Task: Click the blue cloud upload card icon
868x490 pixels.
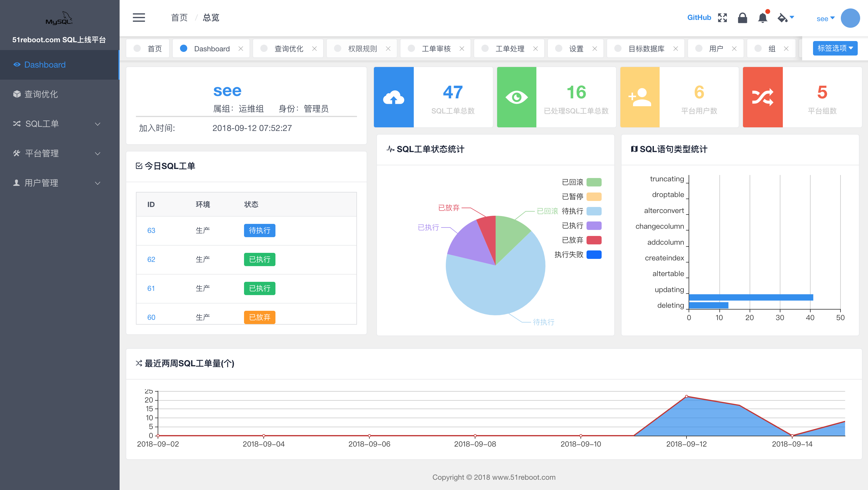Action: pos(394,97)
